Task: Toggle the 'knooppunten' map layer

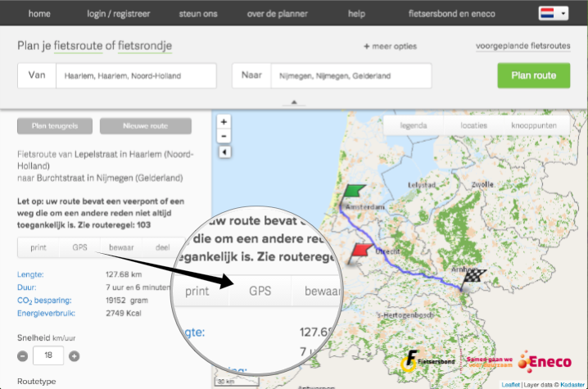Action: 539,125
